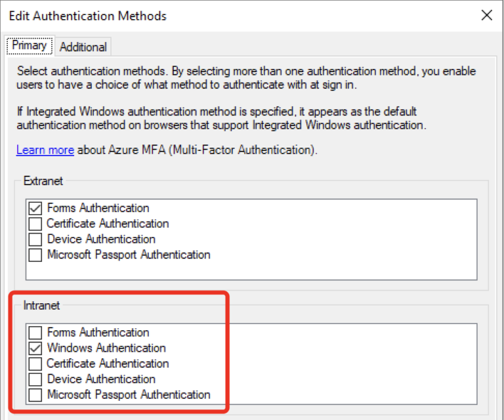
Task: Click the Extranet group label
Action: click(43, 181)
